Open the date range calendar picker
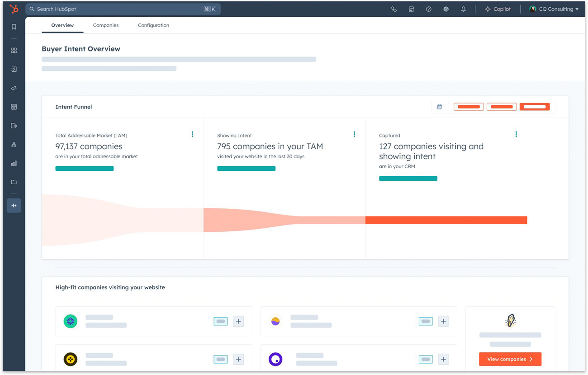 pos(439,106)
